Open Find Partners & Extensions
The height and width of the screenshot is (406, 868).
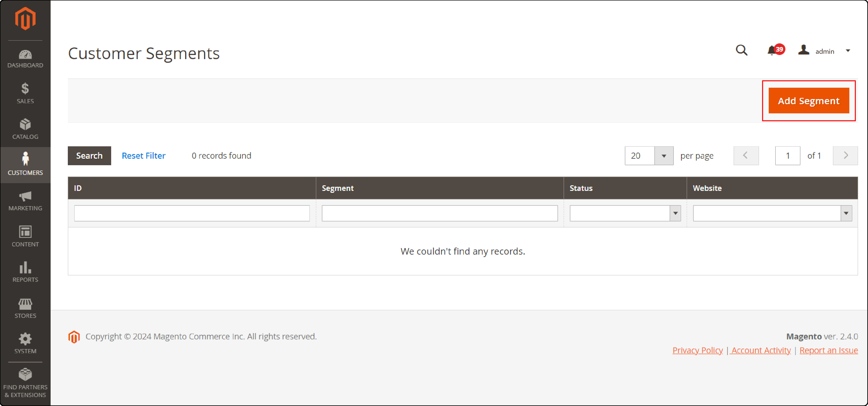[25, 383]
